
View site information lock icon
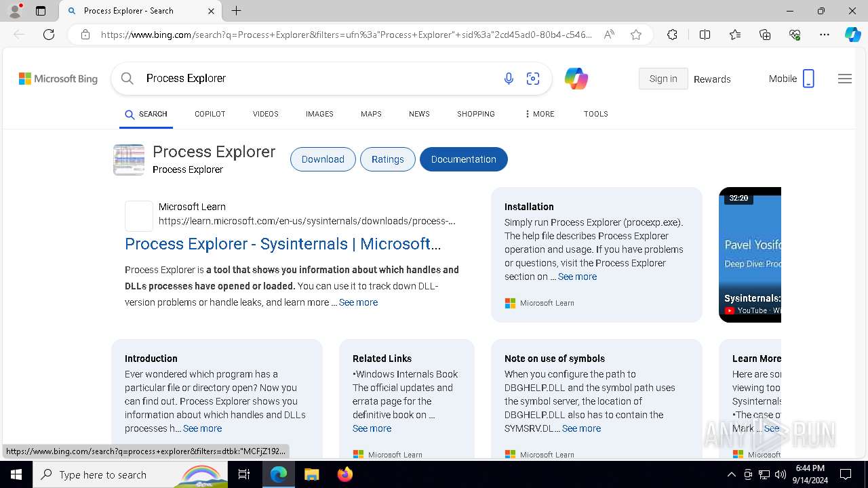coord(85,35)
